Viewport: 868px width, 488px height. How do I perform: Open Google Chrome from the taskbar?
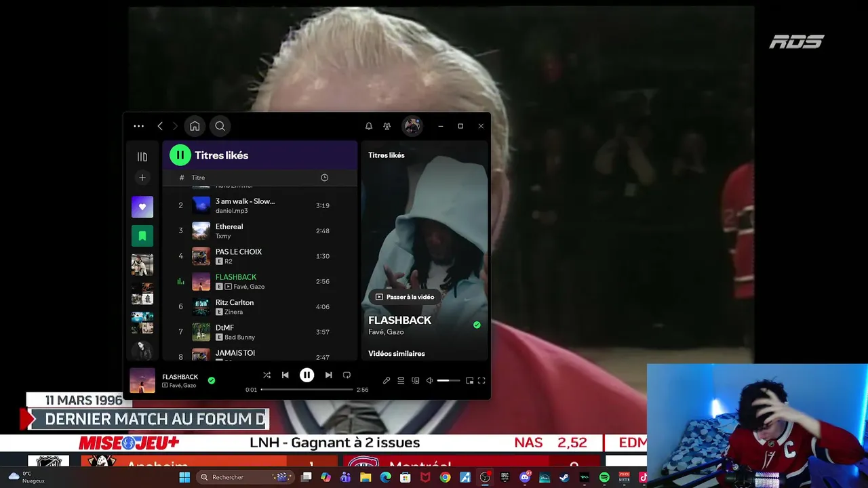[445, 477]
